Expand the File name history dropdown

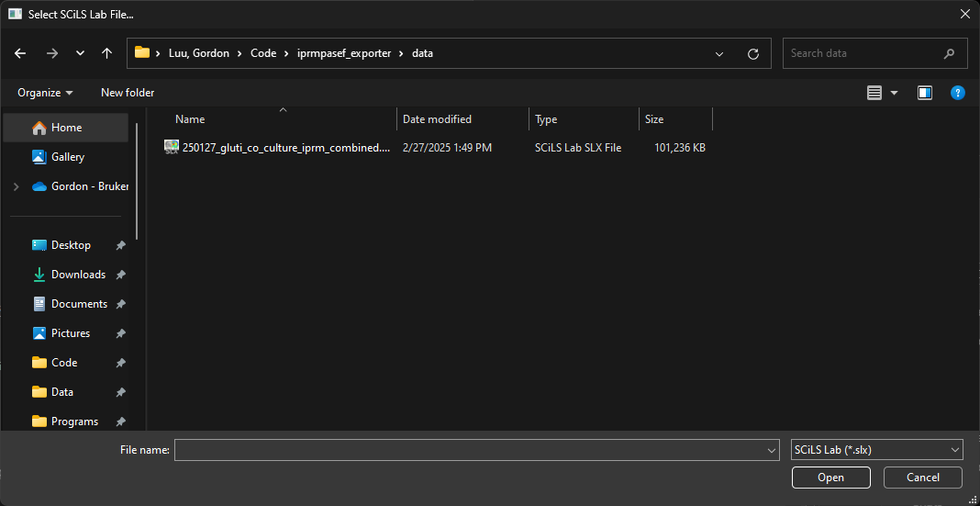click(773, 450)
